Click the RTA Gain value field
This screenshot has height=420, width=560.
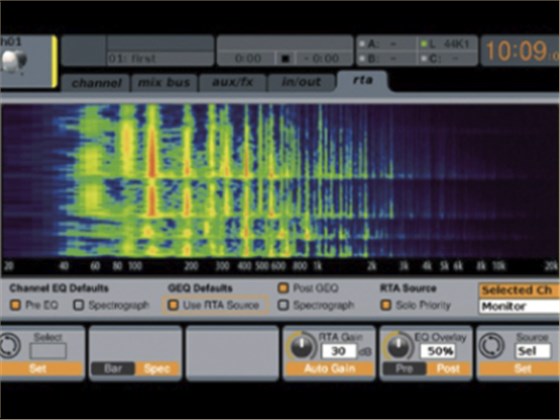pos(339,351)
